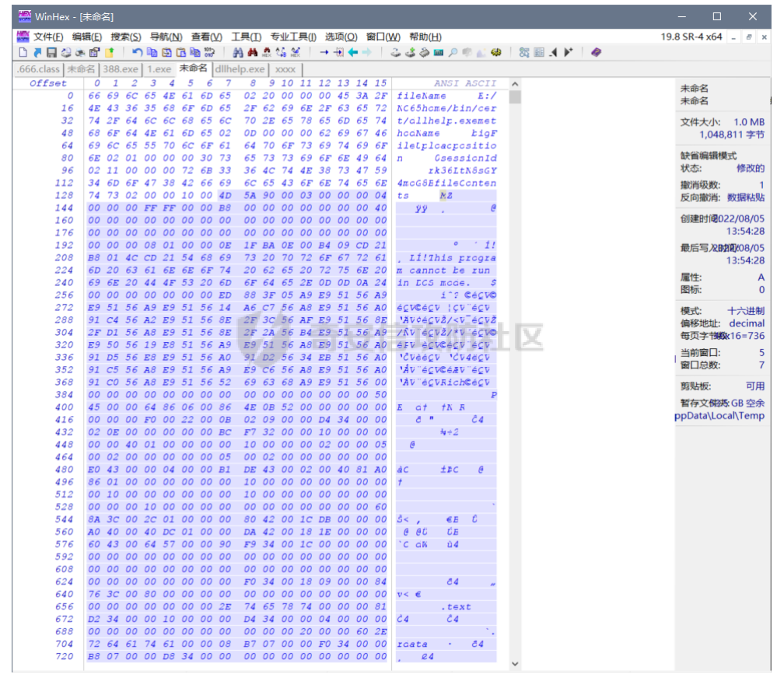Viewport: 784px width, 674px height.
Task: Navigate back with the cyan left arrow
Action: pos(353,52)
